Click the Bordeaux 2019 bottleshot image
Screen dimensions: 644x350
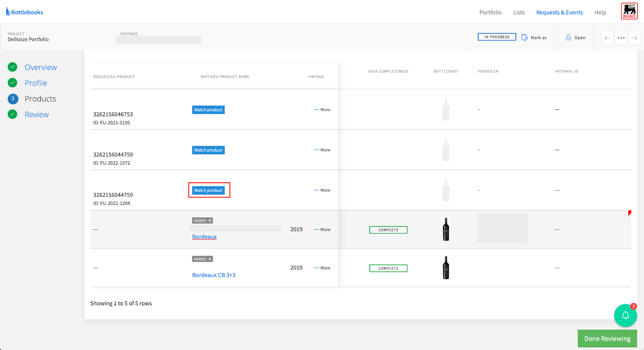tap(446, 229)
